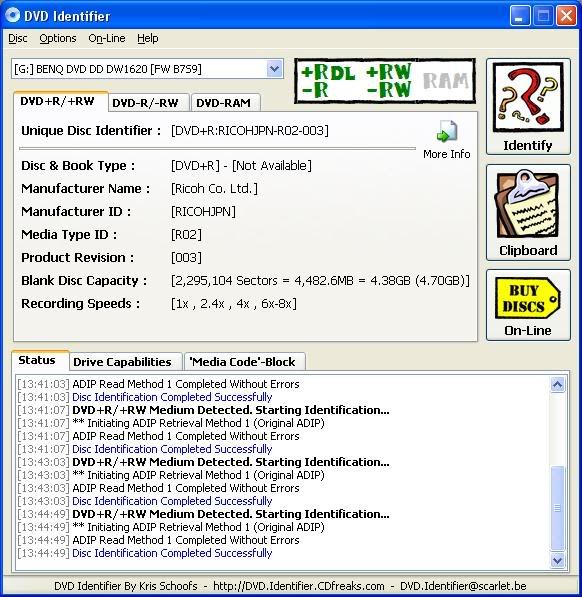Click the 13:43:03 DVD+R/+RW Medium Detected log line

[x=203, y=462]
